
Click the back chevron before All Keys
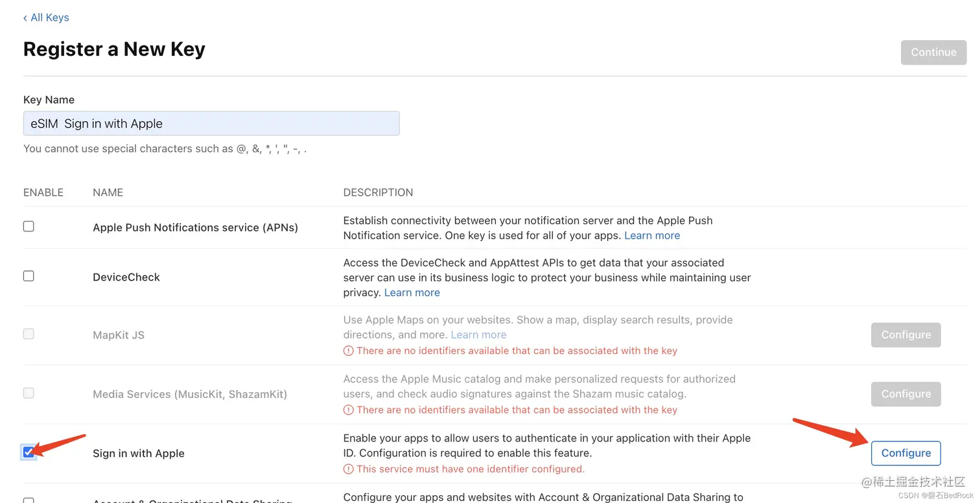tap(25, 18)
